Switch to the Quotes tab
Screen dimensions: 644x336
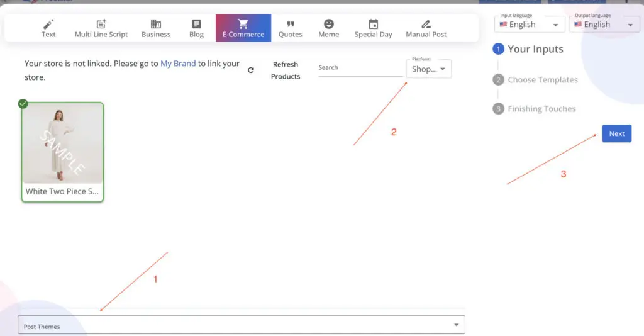click(291, 28)
